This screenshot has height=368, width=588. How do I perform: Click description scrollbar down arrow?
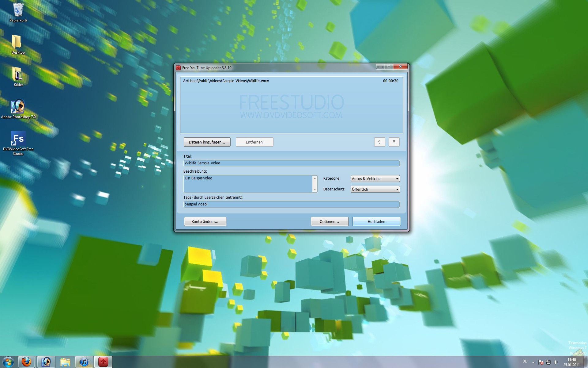coord(315,190)
